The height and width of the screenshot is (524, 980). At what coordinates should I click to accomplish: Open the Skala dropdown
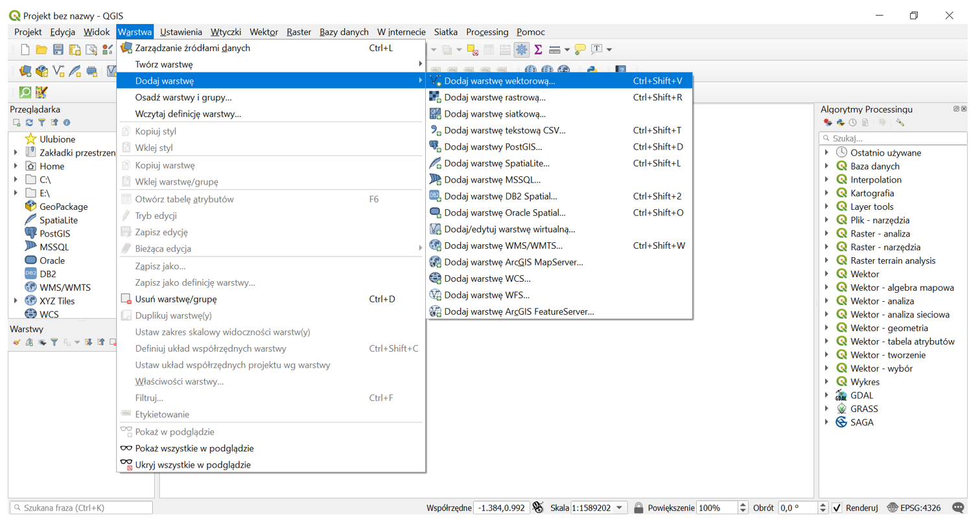click(x=620, y=508)
